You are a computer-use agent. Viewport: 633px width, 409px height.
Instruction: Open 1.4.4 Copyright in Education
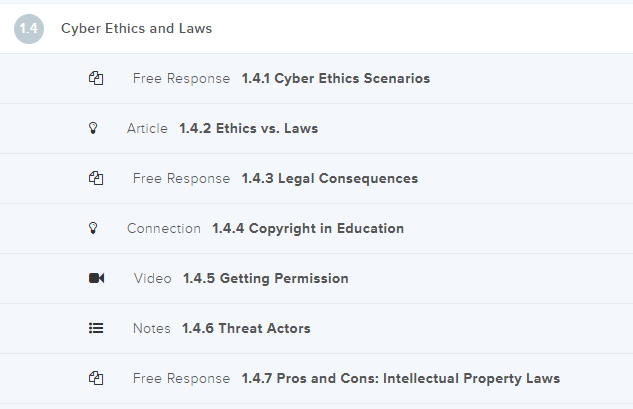(x=307, y=228)
